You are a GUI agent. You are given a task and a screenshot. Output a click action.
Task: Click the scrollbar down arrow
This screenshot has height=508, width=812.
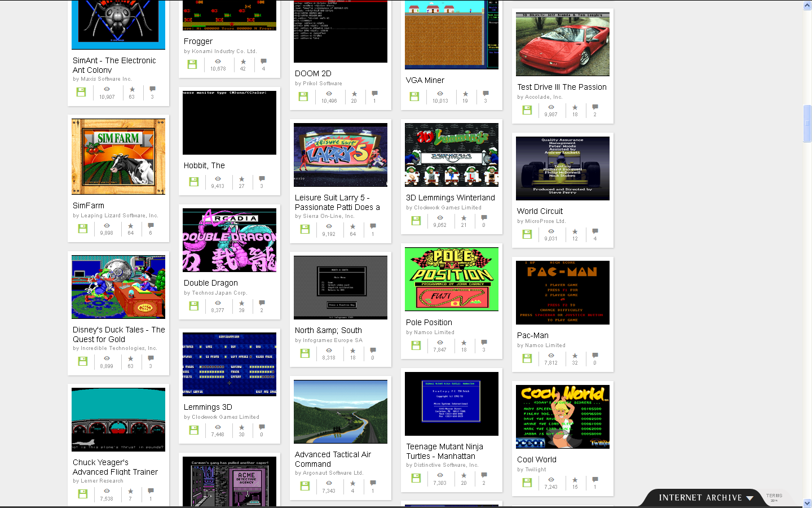click(x=807, y=503)
